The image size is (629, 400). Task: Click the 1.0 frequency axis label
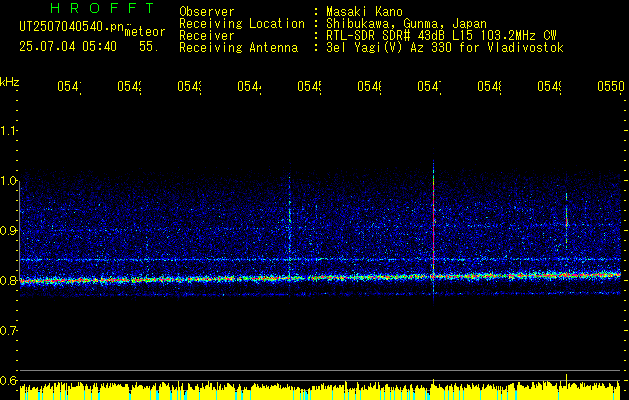pos(8,180)
